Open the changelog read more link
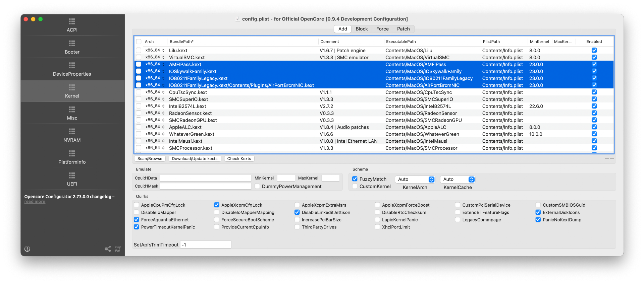Screen dimensions: 644x283 (x=35, y=202)
